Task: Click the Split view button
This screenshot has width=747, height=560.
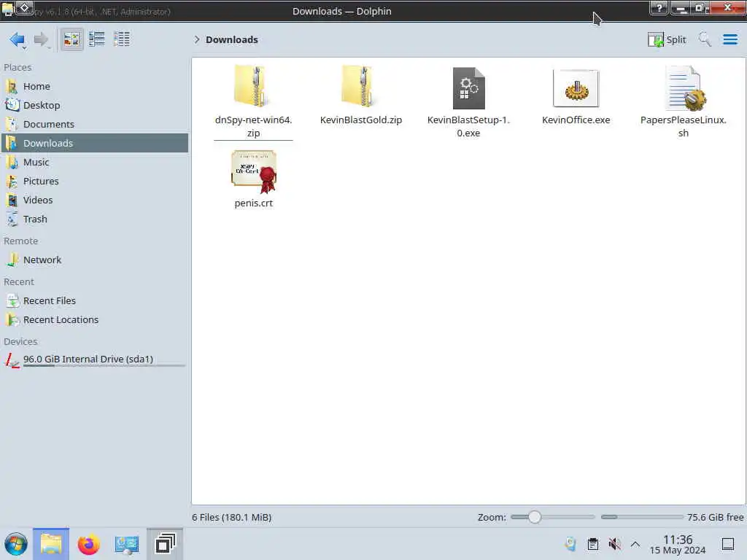Action: tap(667, 39)
